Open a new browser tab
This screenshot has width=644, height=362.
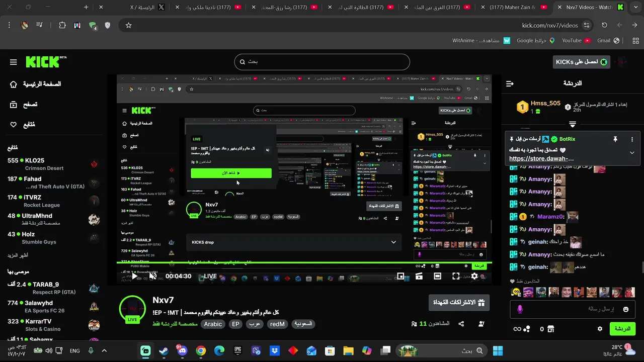[86, 7]
